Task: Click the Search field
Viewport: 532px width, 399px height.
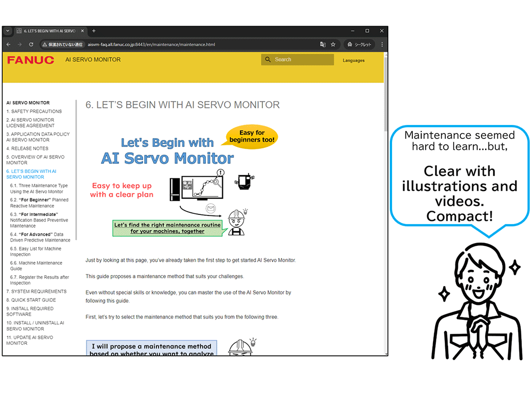Action: click(x=297, y=60)
